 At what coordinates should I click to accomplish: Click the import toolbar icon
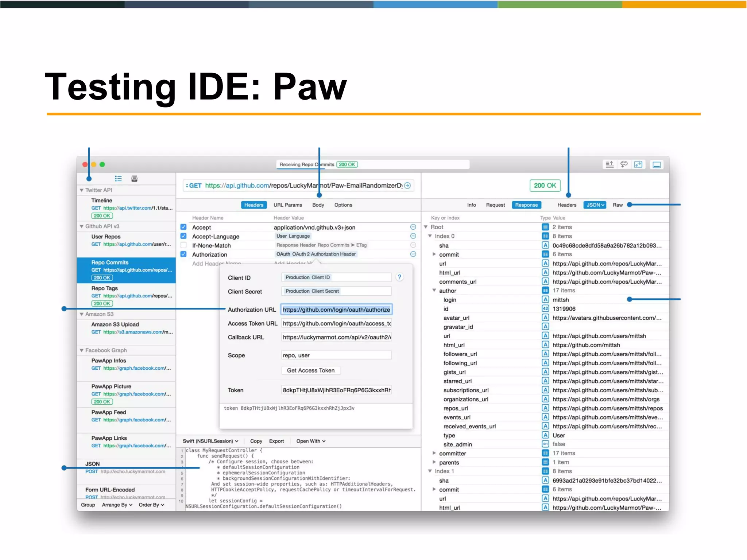point(638,164)
